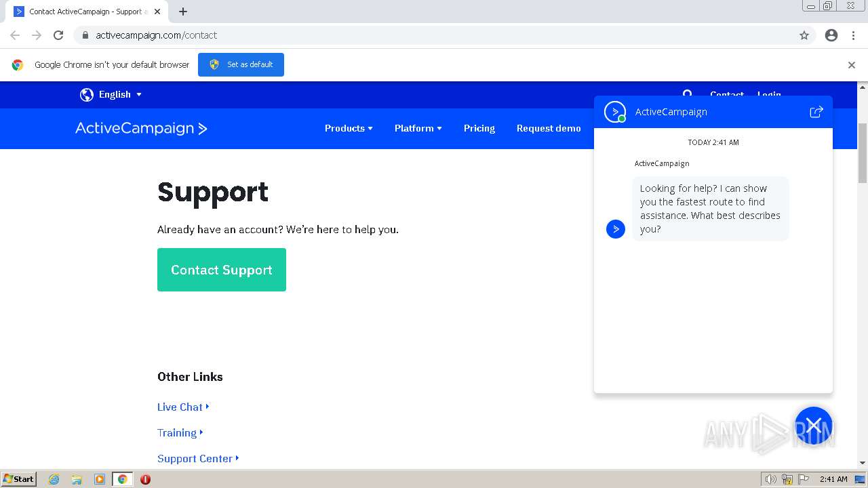
Task: Open Windows Start menu
Action: pyautogui.click(x=19, y=479)
